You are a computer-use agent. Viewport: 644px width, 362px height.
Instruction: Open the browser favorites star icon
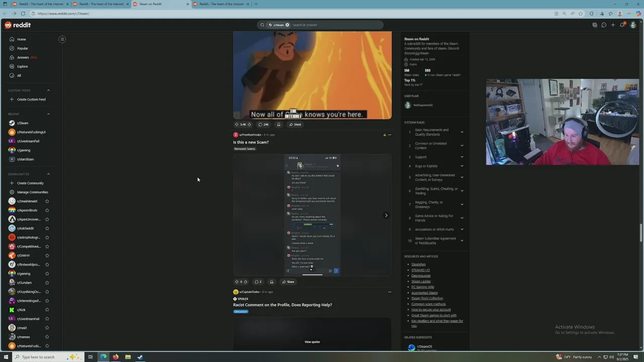coord(581,14)
